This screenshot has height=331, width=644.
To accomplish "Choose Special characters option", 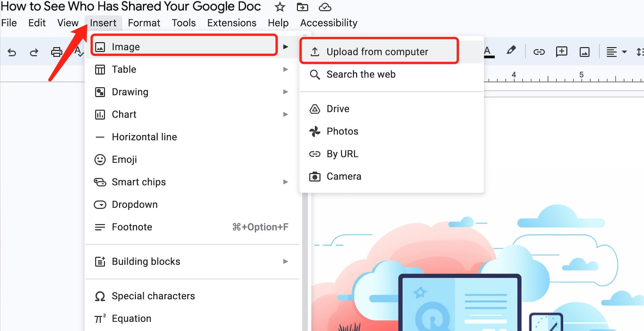I will [192, 296].
